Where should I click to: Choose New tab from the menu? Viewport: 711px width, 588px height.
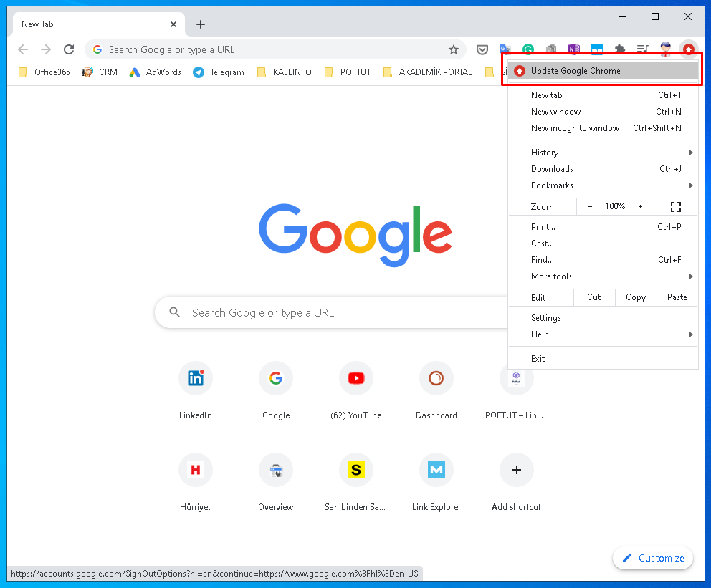(x=603, y=95)
